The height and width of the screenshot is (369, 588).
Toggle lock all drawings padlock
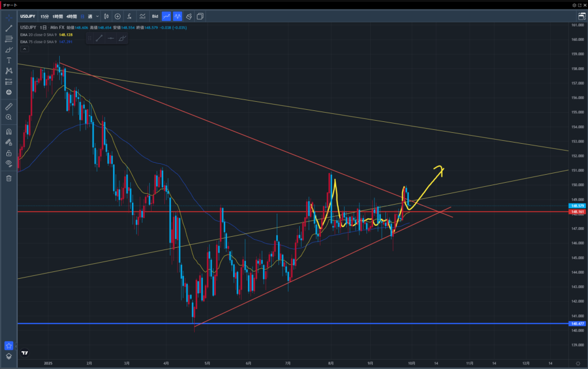pyautogui.click(x=9, y=153)
